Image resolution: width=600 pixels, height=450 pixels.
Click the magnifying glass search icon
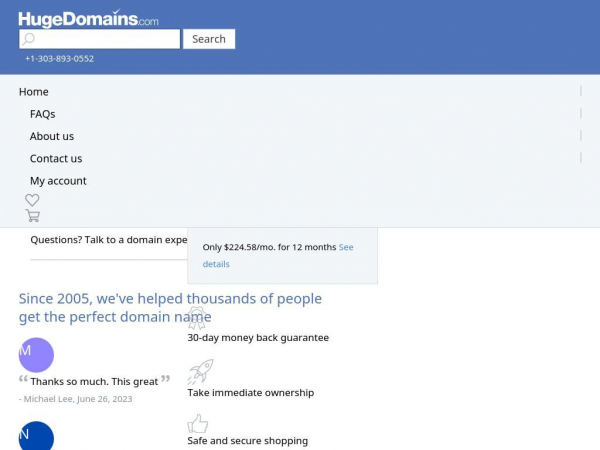click(x=28, y=39)
